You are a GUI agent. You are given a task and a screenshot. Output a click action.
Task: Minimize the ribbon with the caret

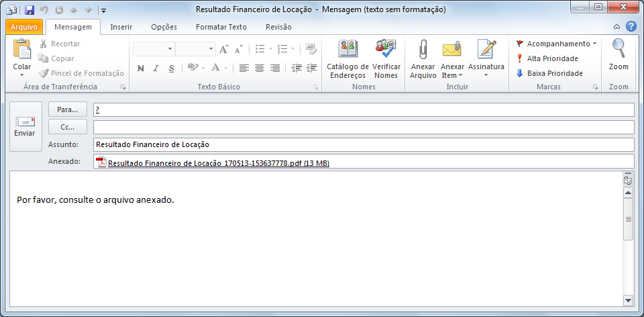click(616, 27)
